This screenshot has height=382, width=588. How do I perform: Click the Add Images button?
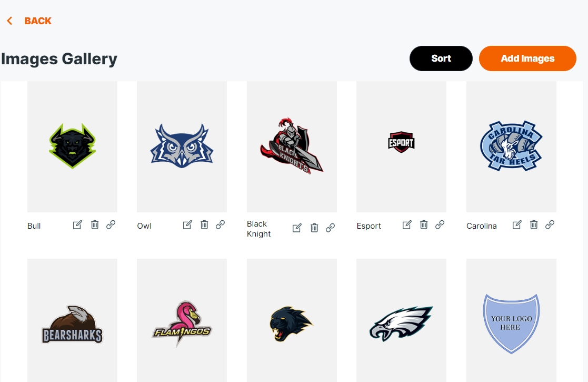click(x=527, y=58)
